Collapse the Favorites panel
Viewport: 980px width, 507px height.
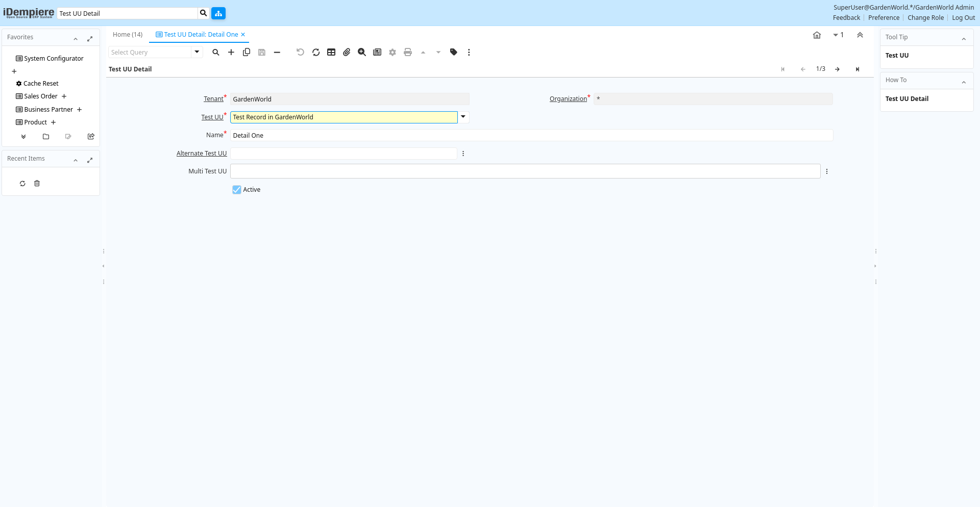coord(76,38)
